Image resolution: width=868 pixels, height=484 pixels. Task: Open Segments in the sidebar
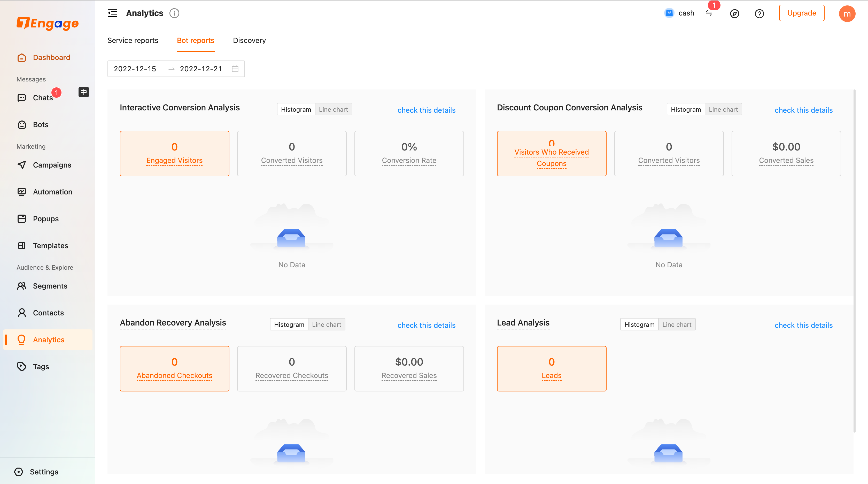48,286
